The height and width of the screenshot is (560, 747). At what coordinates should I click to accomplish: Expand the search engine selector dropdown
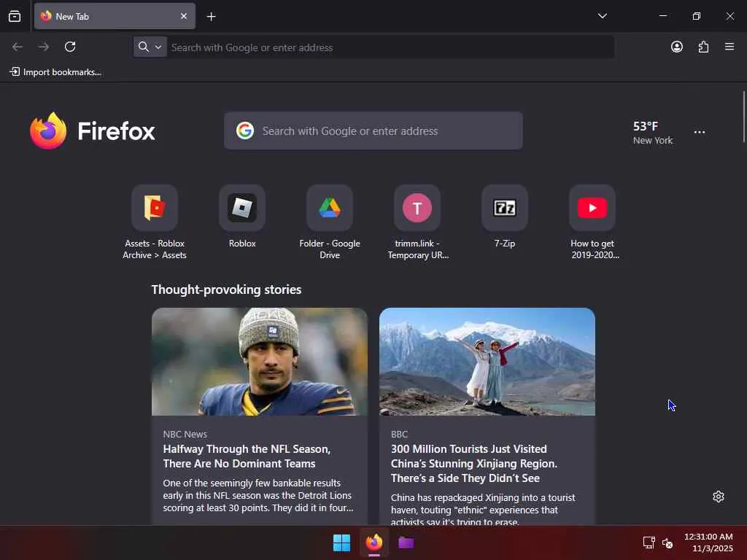click(x=150, y=47)
